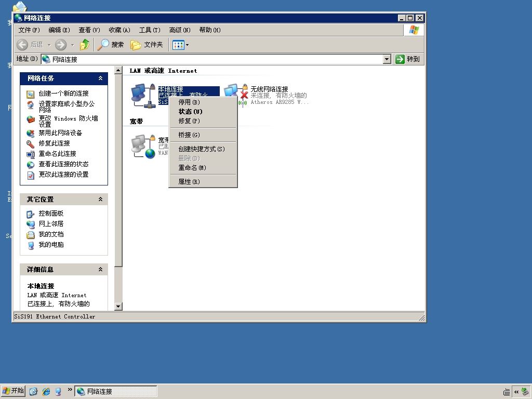Click the rename connection icon
532x399 pixels.
31,154
